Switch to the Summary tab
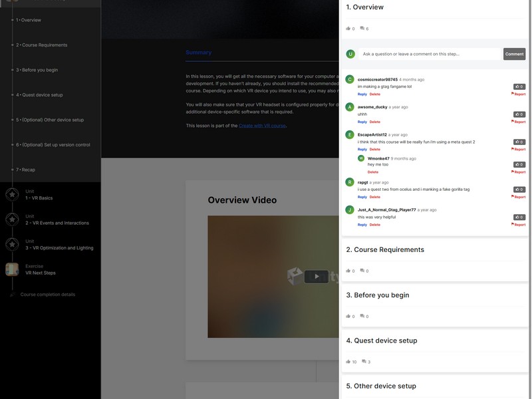Viewport: 532px width, 399px height. [198, 53]
